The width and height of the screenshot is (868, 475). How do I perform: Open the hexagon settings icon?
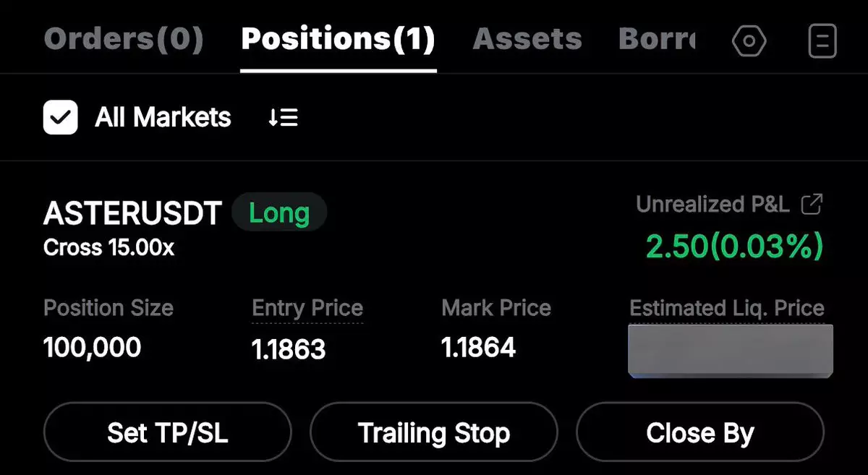[749, 41]
